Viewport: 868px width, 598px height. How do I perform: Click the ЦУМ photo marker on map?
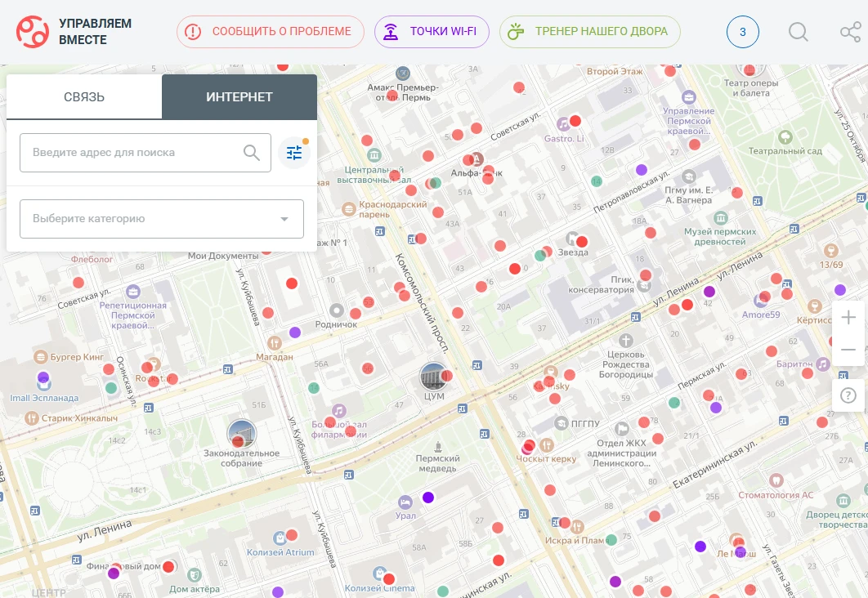(x=433, y=377)
